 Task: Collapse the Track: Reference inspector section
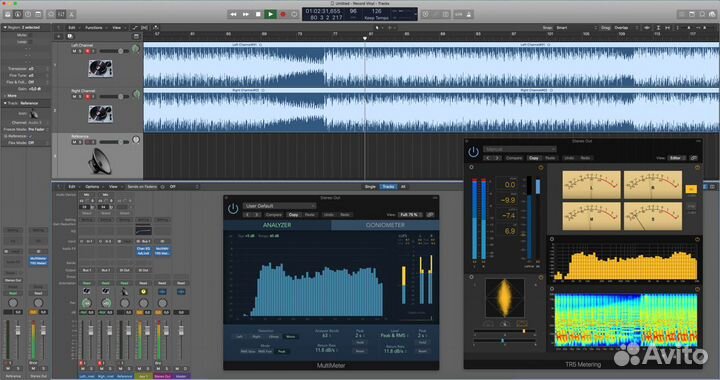[5, 103]
